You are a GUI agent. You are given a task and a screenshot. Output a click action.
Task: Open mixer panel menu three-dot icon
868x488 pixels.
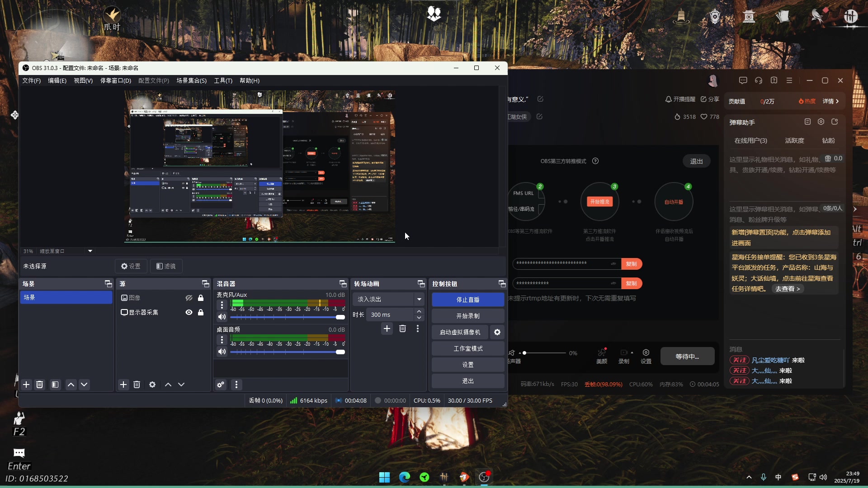click(236, 385)
